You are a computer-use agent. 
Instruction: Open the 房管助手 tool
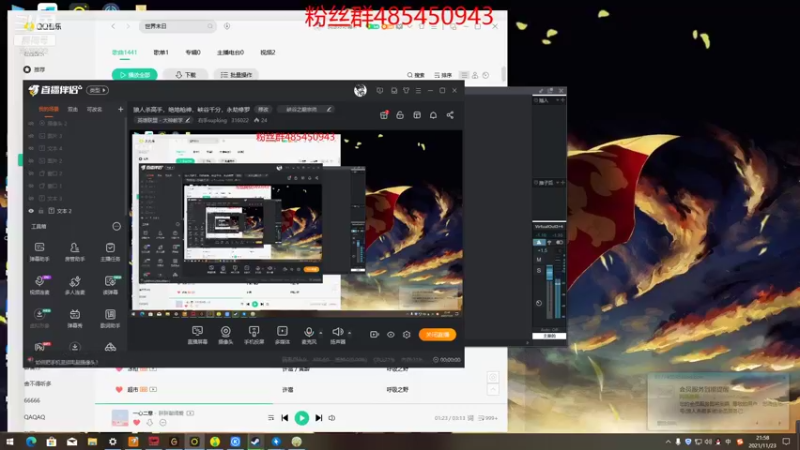point(74,252)
